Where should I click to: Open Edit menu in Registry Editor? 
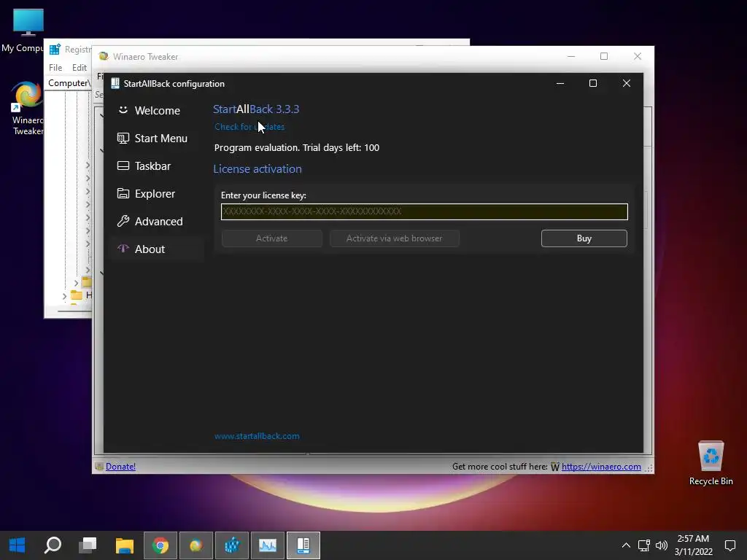click(79, 68)
